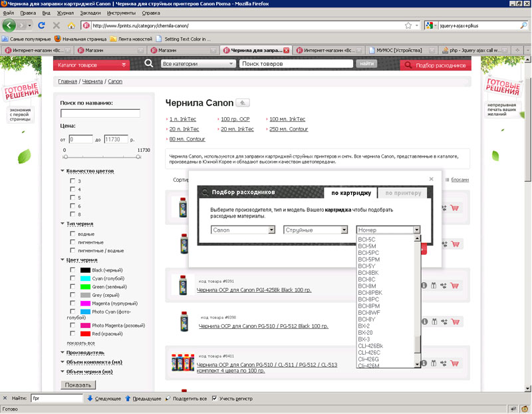The width and height of the screenshot is (532, 414).
Task: Click показать все colors link
Action: pyautogui.click(x=80, y=343)
